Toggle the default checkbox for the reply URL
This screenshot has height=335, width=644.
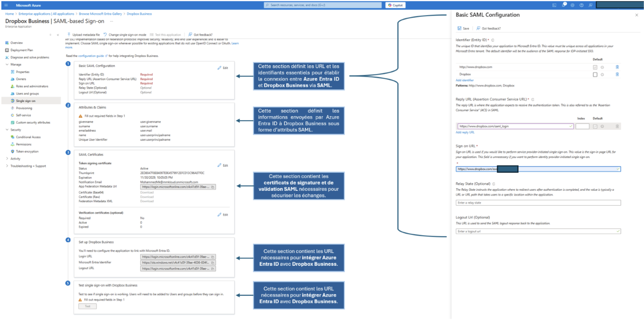pyautogui.click(x=595, y=127)
